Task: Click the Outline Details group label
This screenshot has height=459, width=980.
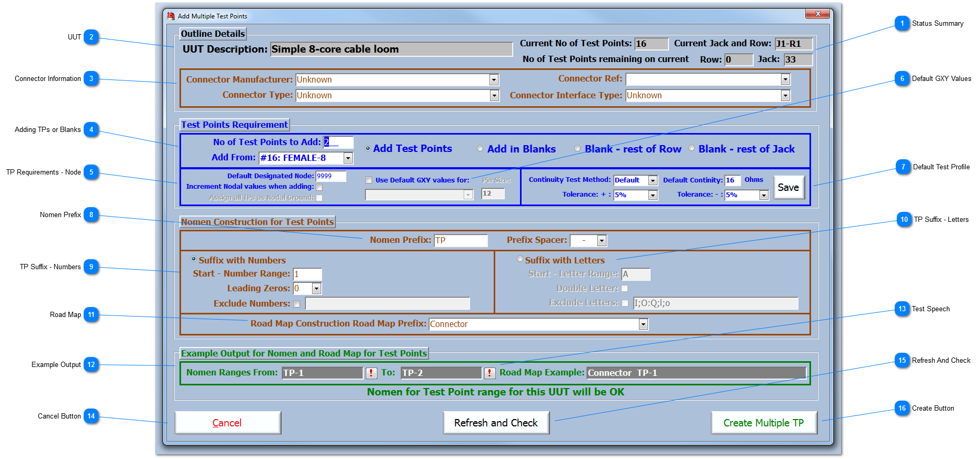Action: tap(213, 34)
